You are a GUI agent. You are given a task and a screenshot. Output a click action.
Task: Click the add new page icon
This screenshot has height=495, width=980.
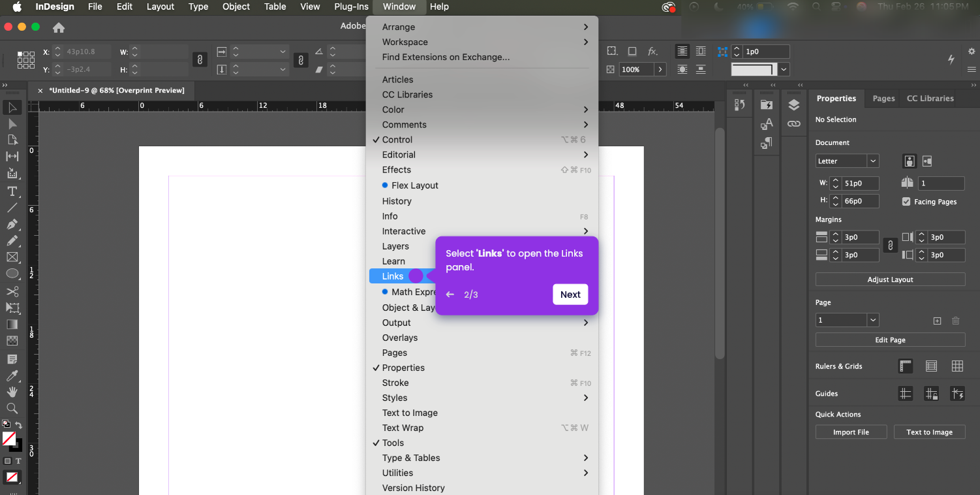(x=937, y=321)
